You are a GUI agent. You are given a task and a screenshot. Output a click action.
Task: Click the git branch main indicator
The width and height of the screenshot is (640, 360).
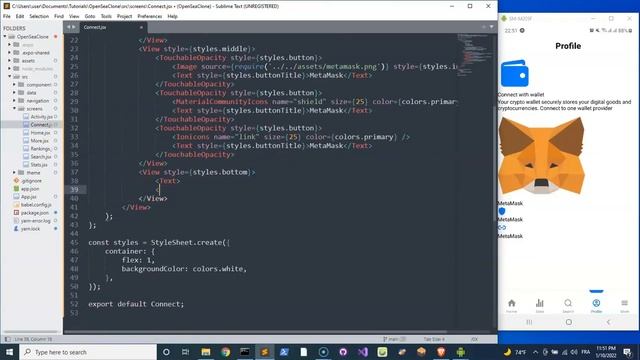tap(394, 339)
